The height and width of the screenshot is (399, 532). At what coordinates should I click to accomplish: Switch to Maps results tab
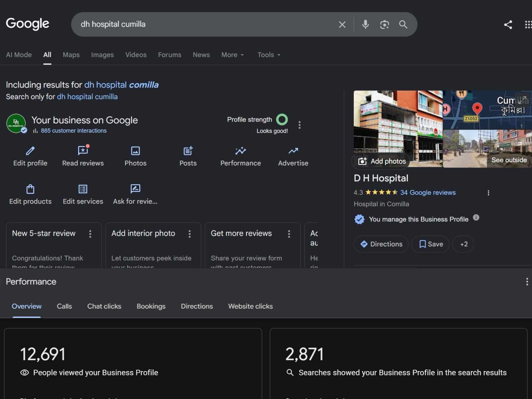[x=71, y=55]
